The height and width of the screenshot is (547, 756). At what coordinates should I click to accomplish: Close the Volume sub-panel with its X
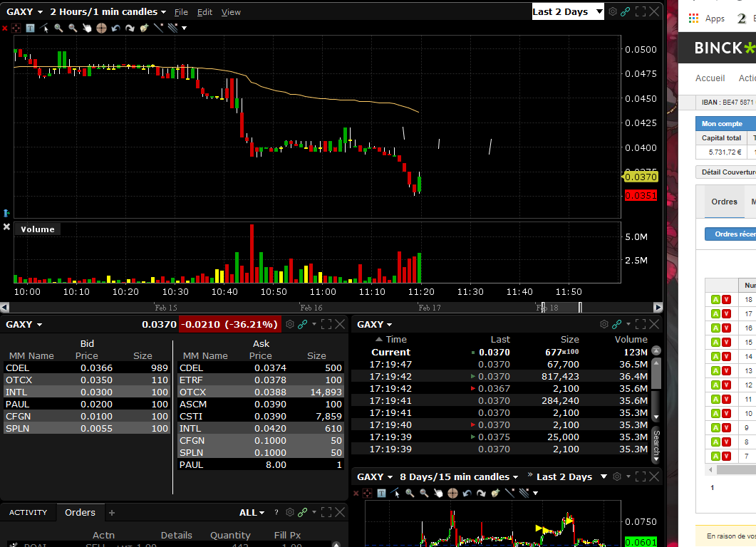7,227
